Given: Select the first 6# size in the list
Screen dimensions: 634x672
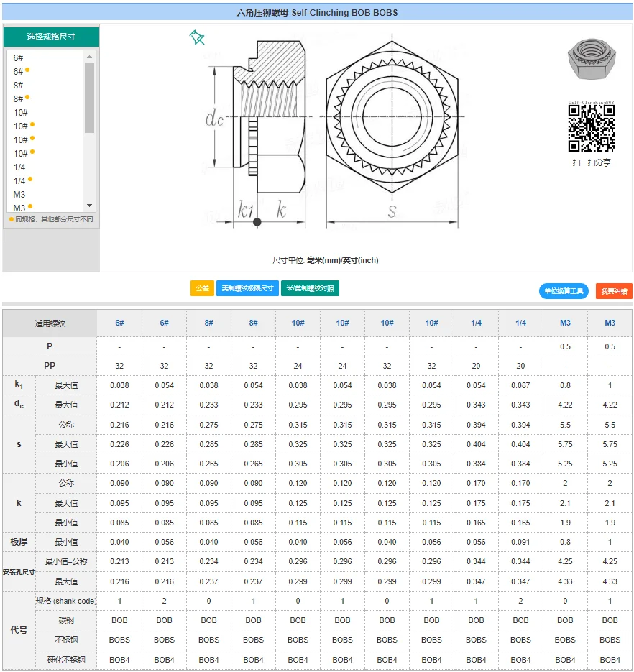Looking at the screenshot, I should 19,57.
